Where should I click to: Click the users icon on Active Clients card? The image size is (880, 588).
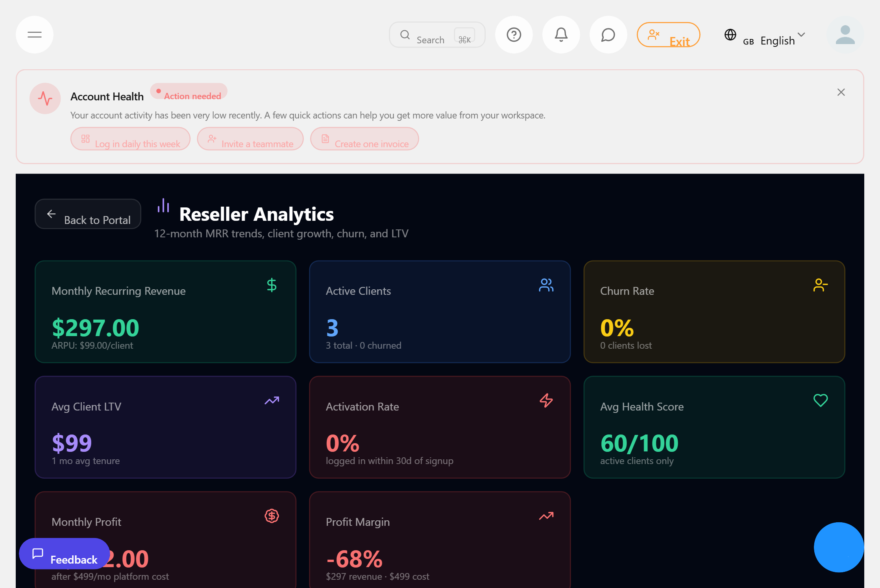tap(546, 285)
